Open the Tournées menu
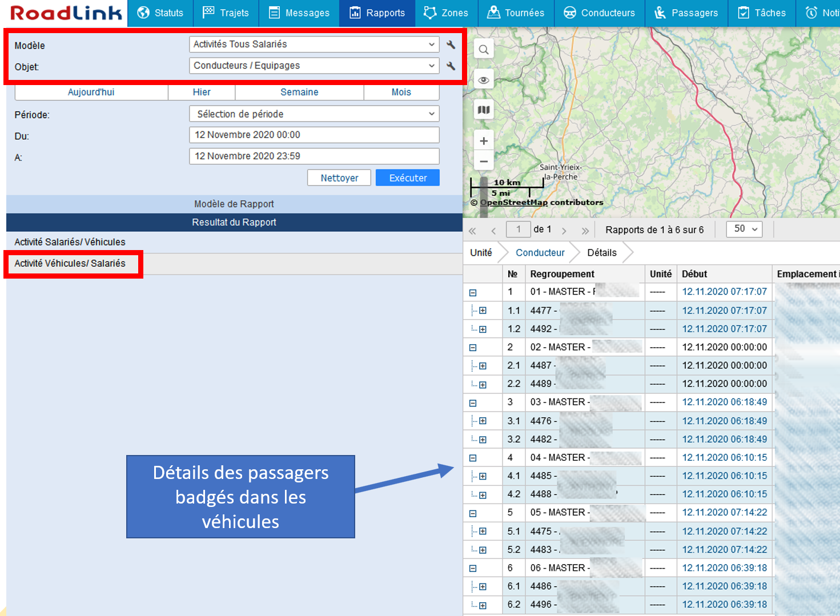The width and height of the screenshot is (840, 616). tap(516, 13)
